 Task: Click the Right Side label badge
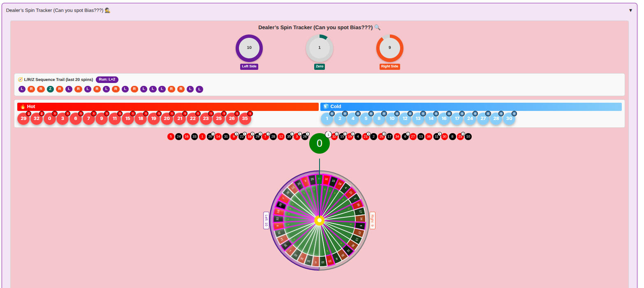pyautogui.click(x=389, y=67)
